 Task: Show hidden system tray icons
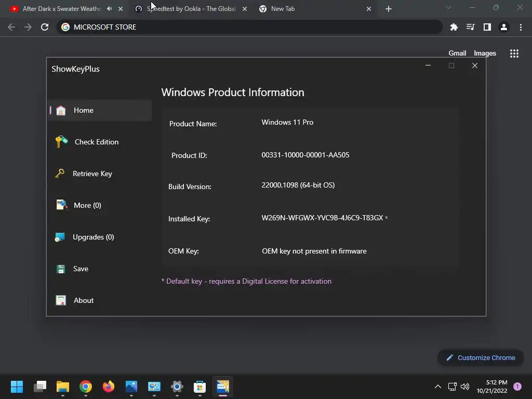(x=438, y=387)
